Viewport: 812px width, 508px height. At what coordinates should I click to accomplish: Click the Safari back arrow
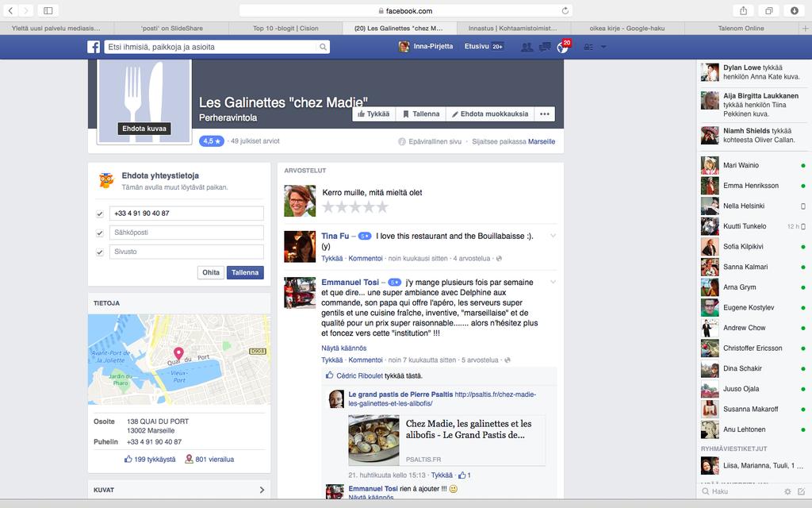[x=10, y=10]
